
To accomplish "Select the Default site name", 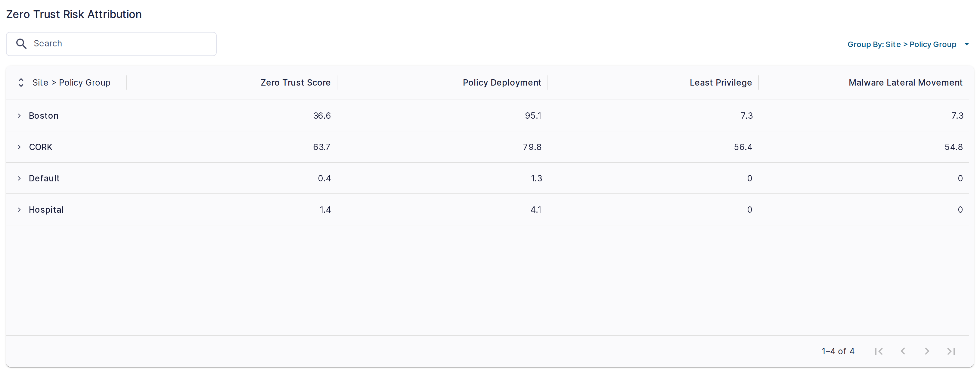I will point(44,178).
